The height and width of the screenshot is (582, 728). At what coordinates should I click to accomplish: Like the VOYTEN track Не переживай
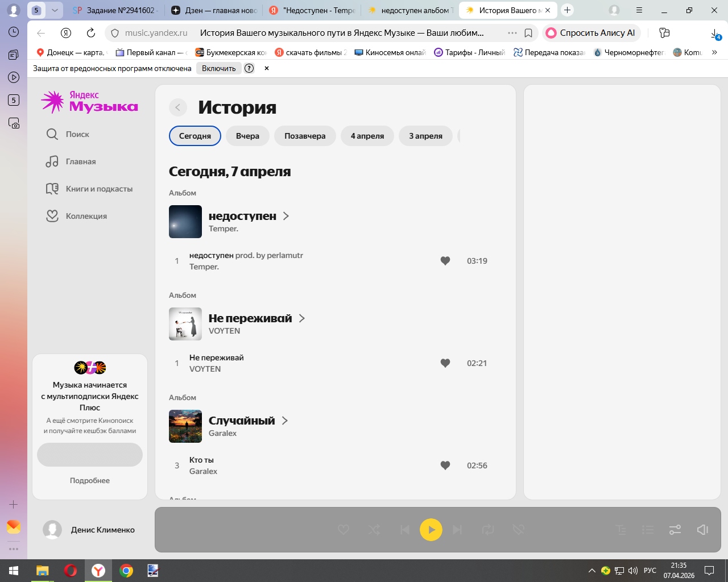click(445, 363)
